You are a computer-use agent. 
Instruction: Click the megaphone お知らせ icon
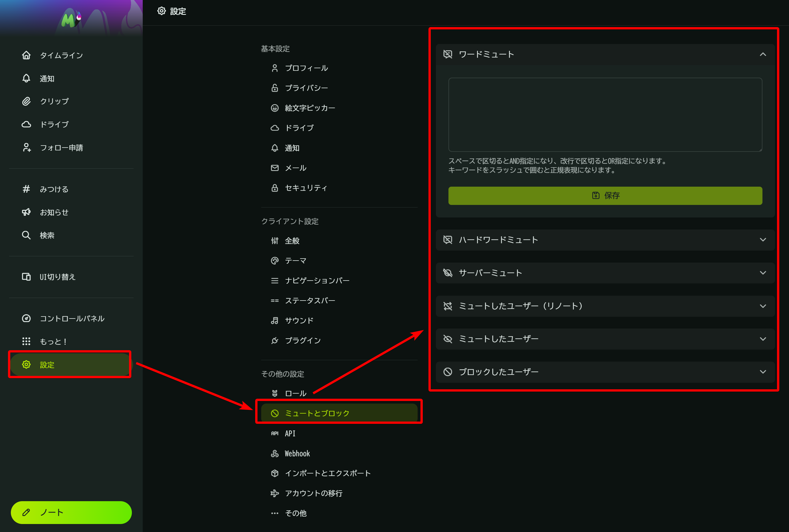pyautogui.click(x=26, y=212)
